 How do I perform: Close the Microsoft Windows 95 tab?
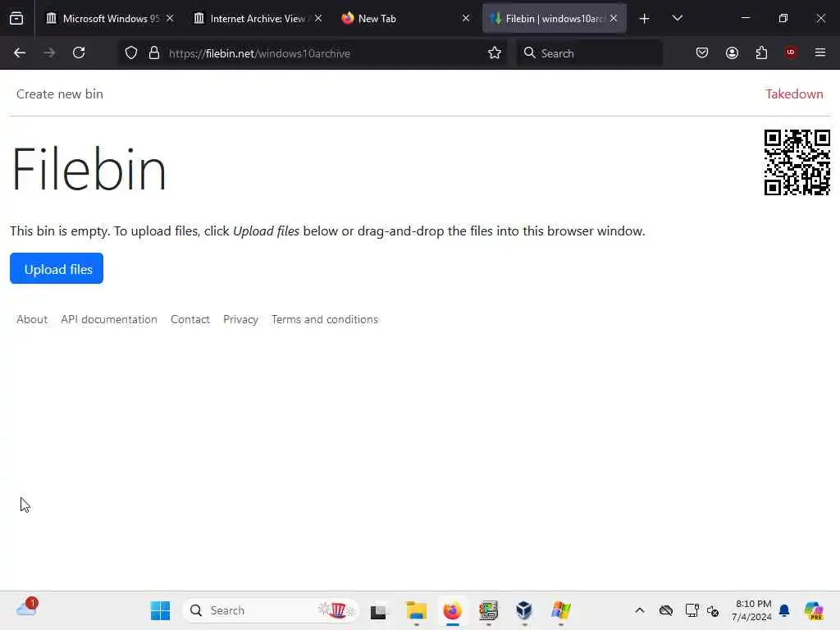(x=170, y=19)
